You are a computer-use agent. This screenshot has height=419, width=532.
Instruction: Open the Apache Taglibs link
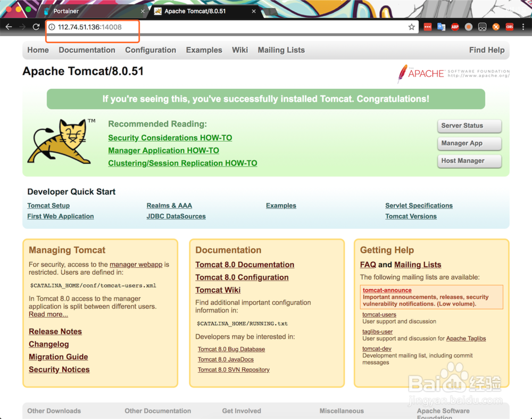pyautogui.click(x=466, y=339)
